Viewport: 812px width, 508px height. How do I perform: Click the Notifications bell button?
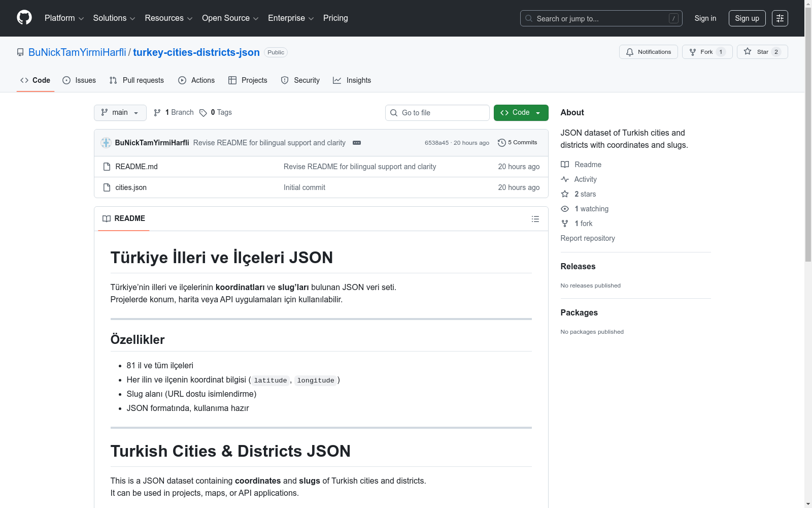click(x=648, y=52)
